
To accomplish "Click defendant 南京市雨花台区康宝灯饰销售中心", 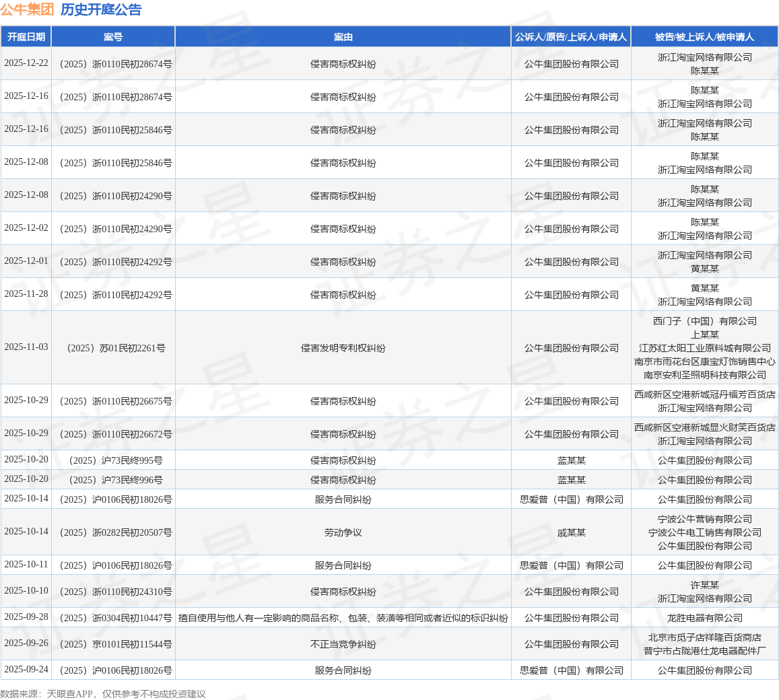I will point(704,361).
